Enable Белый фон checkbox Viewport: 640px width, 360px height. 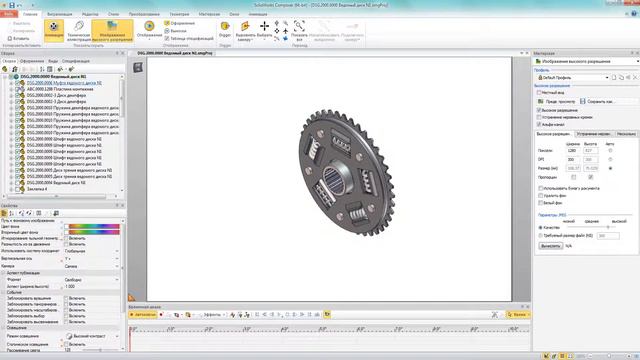click(x=540, y=203)
